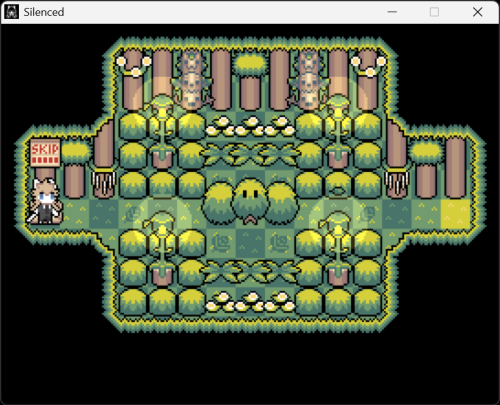
Task: Click the clawed stump on the right side
Action: [x=397, y=183]
